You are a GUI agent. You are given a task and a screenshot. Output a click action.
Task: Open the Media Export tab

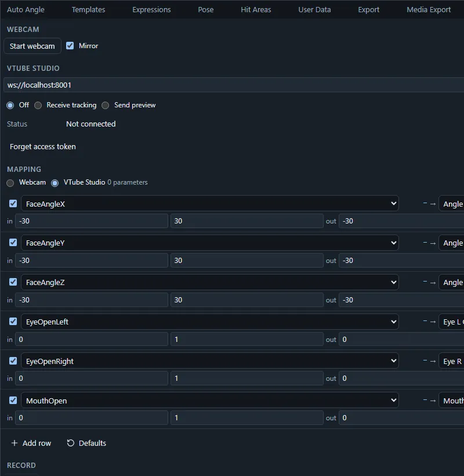[429, 9]
